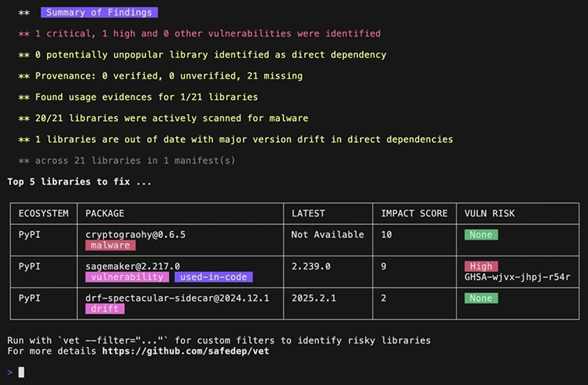Click the GHSA-wjvx-jhpj-r54r advisory ID
Image resolution: width=588 pixels, height=385 pixels.
point(517,278)
